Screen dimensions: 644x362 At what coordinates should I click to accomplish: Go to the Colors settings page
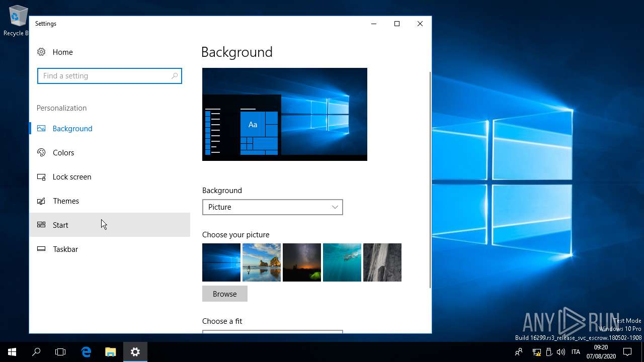[x=110, y=152]
